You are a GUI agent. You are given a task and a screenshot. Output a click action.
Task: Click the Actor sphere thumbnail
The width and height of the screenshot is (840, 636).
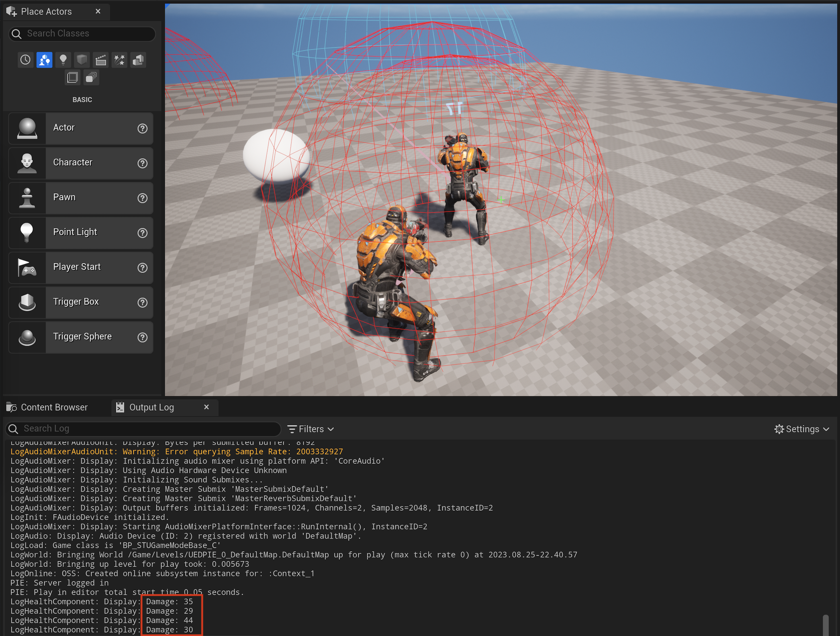click(x=27, y=128)
